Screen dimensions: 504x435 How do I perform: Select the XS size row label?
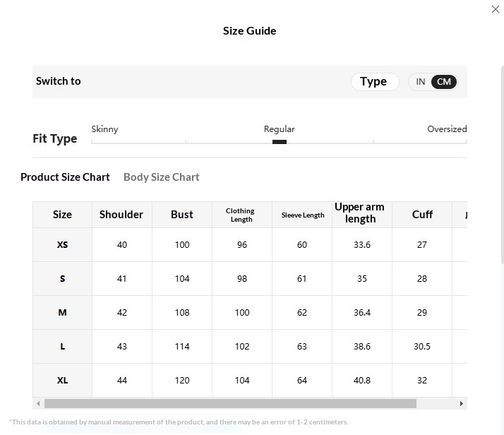62,245
